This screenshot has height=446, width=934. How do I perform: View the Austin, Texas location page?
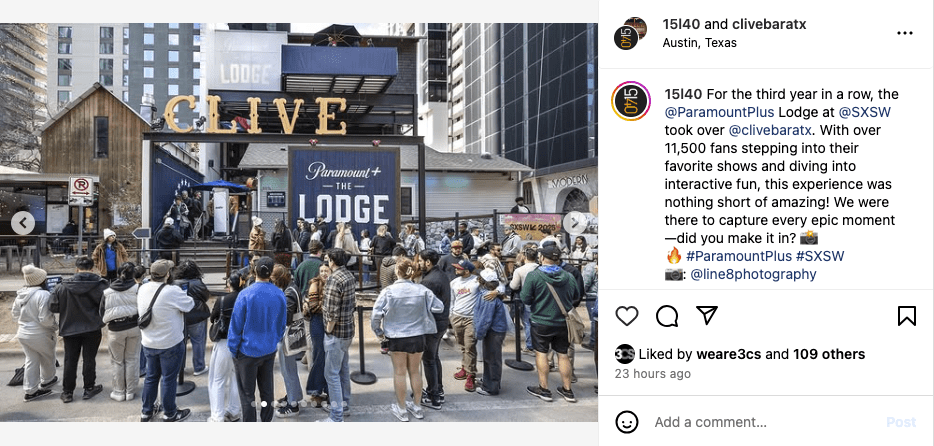point(699,43)
